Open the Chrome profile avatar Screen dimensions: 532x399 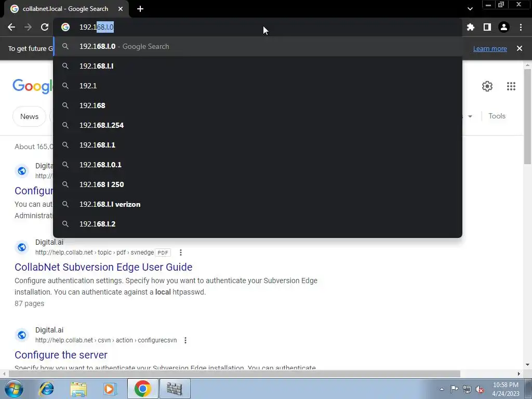pyautogui.click(x=504, y=27)
